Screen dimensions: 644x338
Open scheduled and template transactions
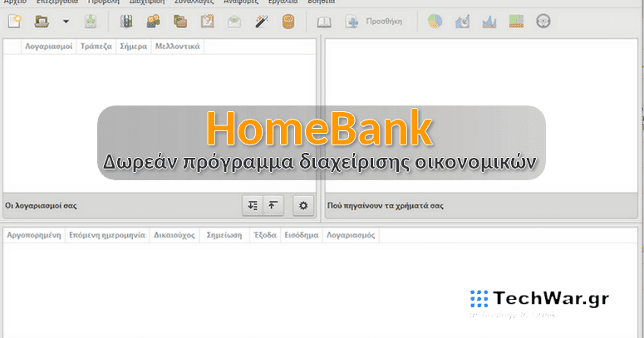[x=208, y=22]
